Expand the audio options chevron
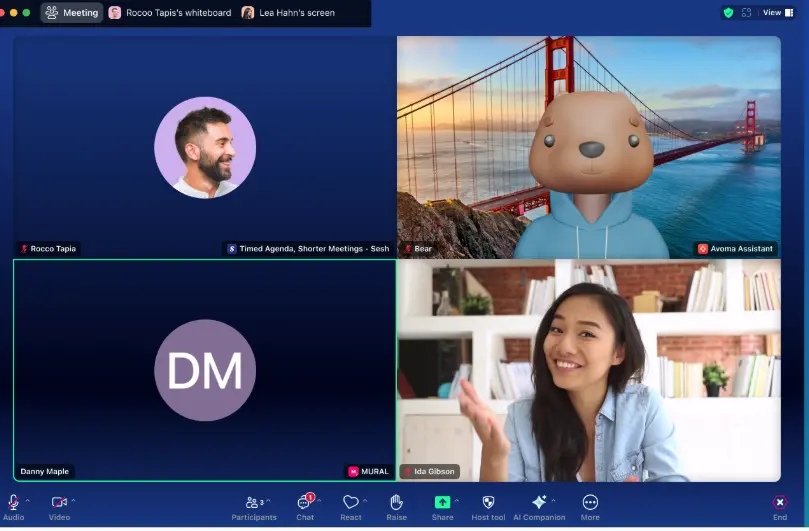The image size is (809, 531). point(28,500)
